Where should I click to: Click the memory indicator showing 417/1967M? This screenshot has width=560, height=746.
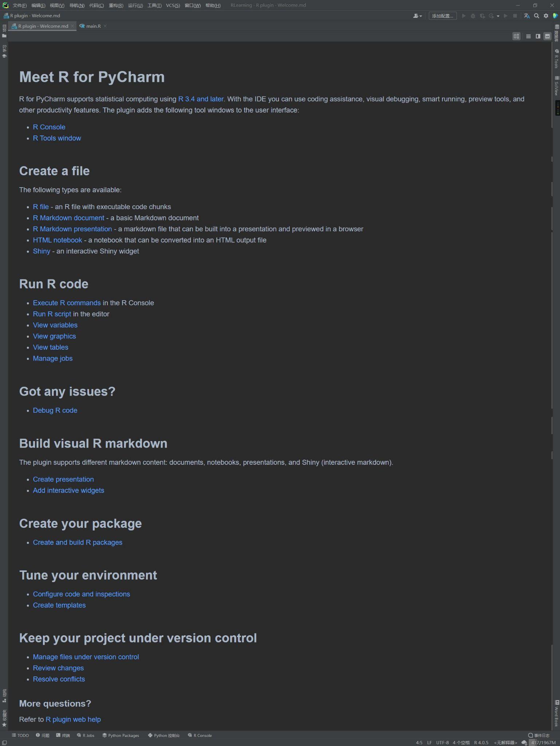[543, 742]
